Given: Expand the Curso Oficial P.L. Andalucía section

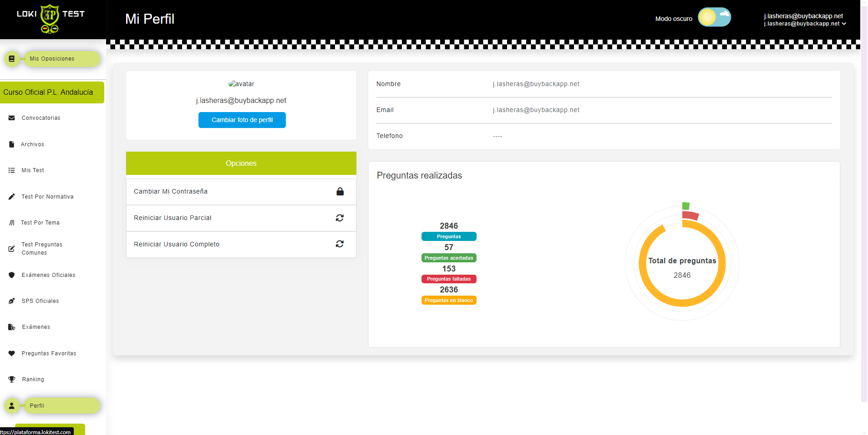Looking at the screenshot, I should click(49, 92).
